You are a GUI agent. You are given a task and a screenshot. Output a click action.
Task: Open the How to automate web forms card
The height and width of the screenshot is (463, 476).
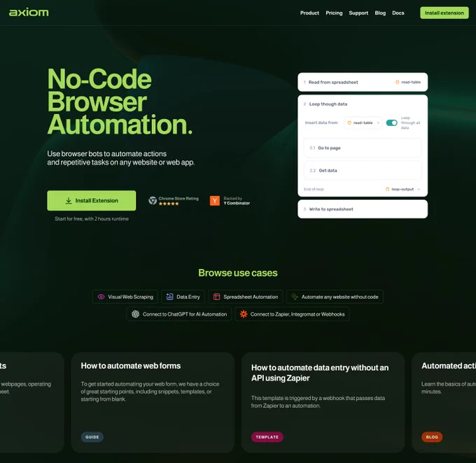coord(153,403)
